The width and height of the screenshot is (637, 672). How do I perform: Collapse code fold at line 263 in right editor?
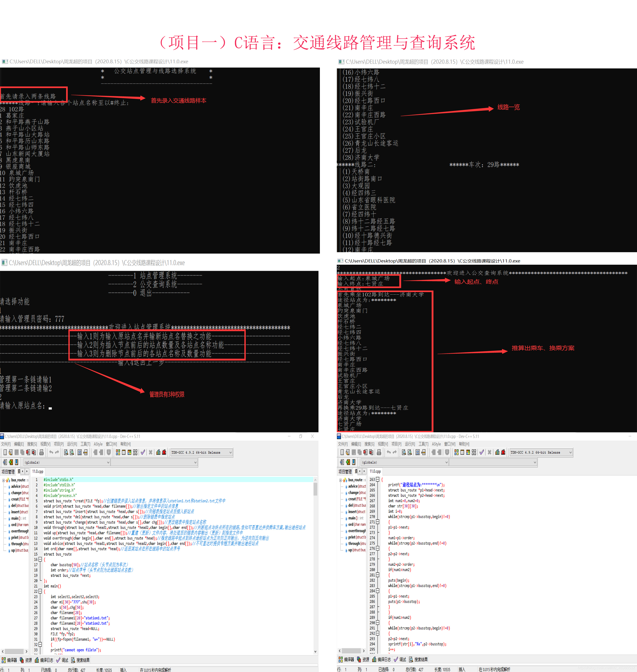click(378, 479)
